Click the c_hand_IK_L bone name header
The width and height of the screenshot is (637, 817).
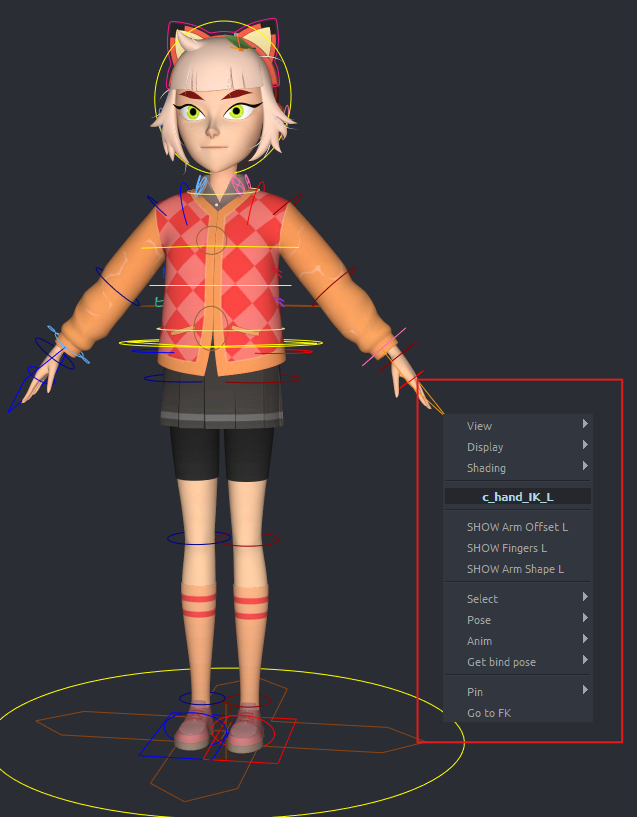coord(517,497)
